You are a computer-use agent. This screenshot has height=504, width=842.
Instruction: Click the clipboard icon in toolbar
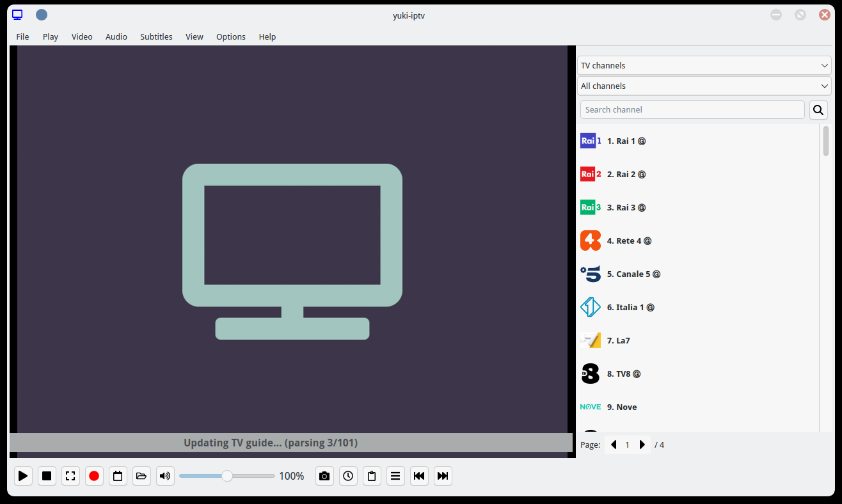[x=372, y=476]
